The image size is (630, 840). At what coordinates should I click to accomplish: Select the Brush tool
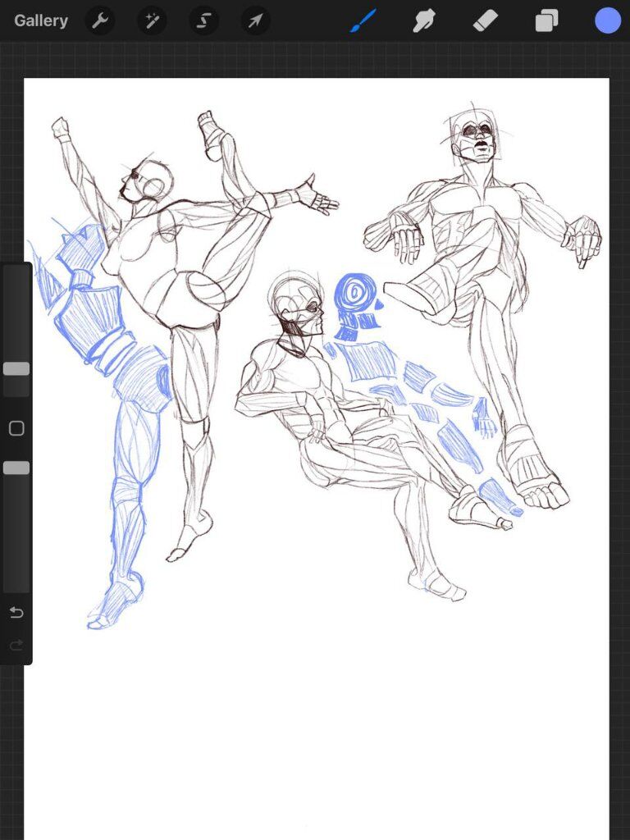(363, 21)
